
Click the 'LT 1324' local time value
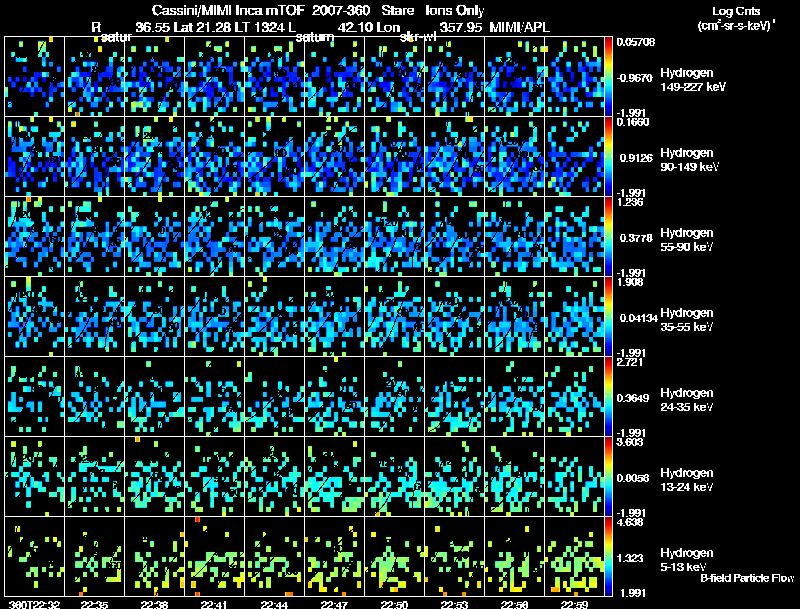point(259,27)
